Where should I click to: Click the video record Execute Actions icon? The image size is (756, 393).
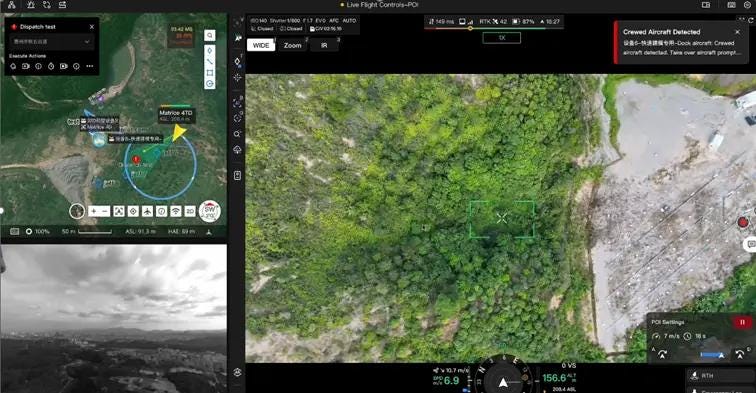(x=64, y=66)
